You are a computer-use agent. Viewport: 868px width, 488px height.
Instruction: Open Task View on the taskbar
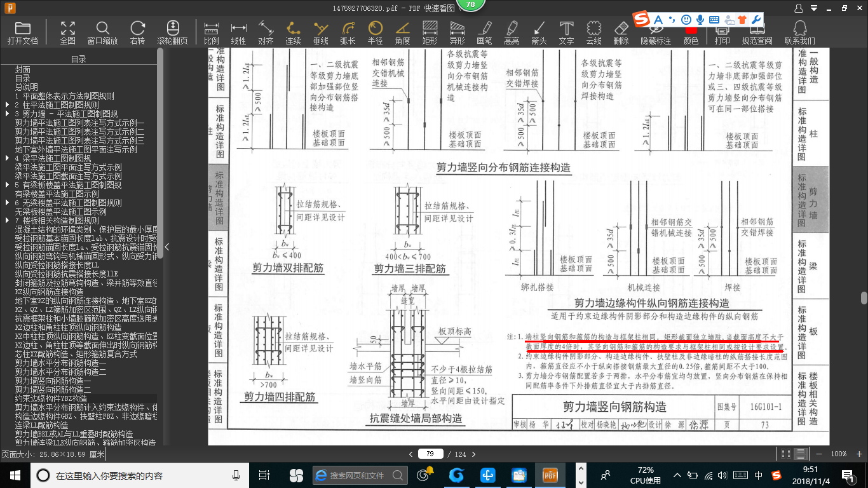tap(265, 475)
